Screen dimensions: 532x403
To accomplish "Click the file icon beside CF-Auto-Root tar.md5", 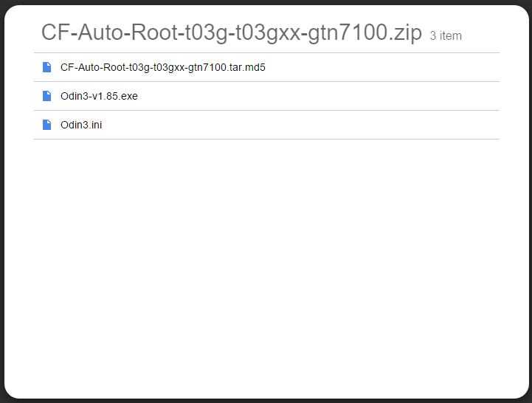I will pyautogui.click(x=46, y=67).
